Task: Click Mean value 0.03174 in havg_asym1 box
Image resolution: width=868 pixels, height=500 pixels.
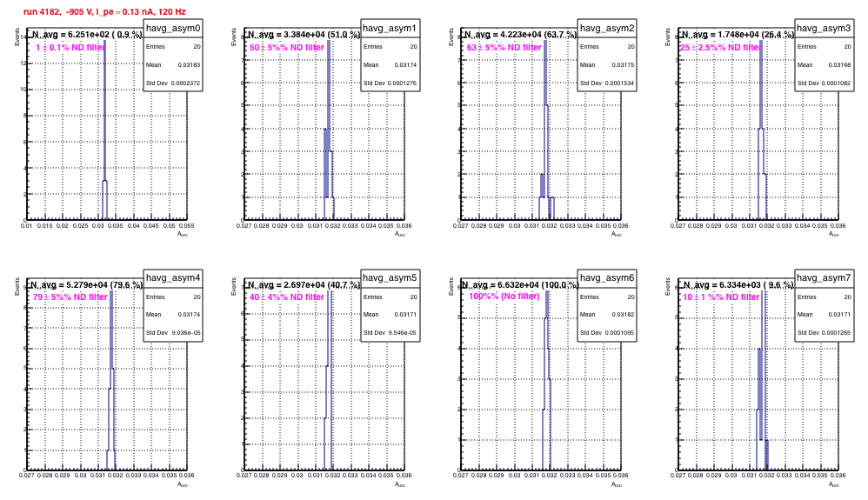Action: point(406,65)
